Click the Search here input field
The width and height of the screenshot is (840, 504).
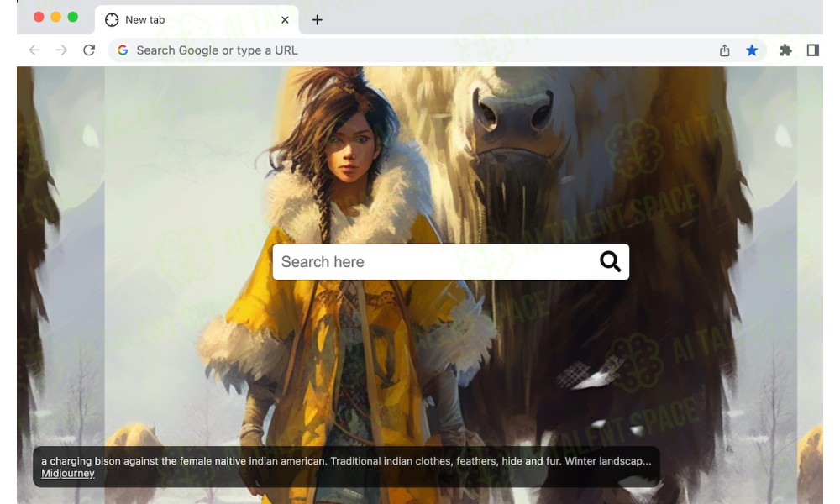(x=450, y=262)
